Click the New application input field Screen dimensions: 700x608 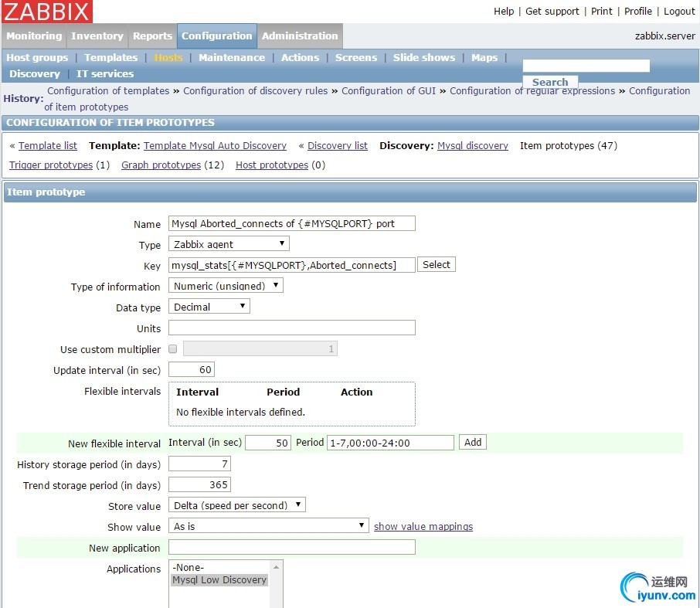click(291, 547)
